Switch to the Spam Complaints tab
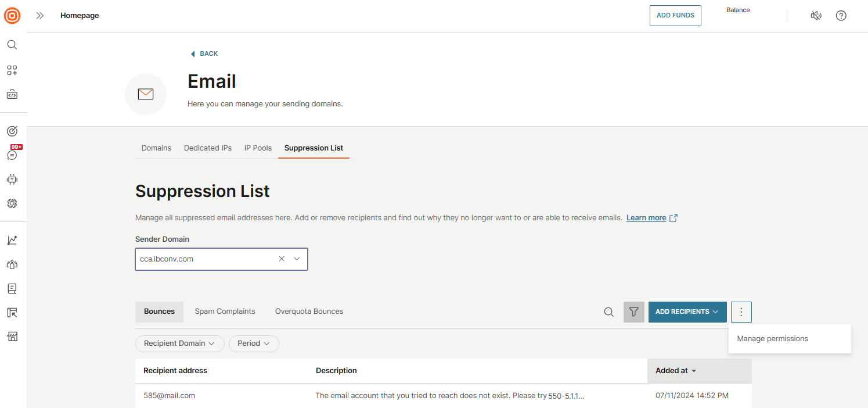The height and width of the screenshot is (408, 868). [x=225, y=311]
